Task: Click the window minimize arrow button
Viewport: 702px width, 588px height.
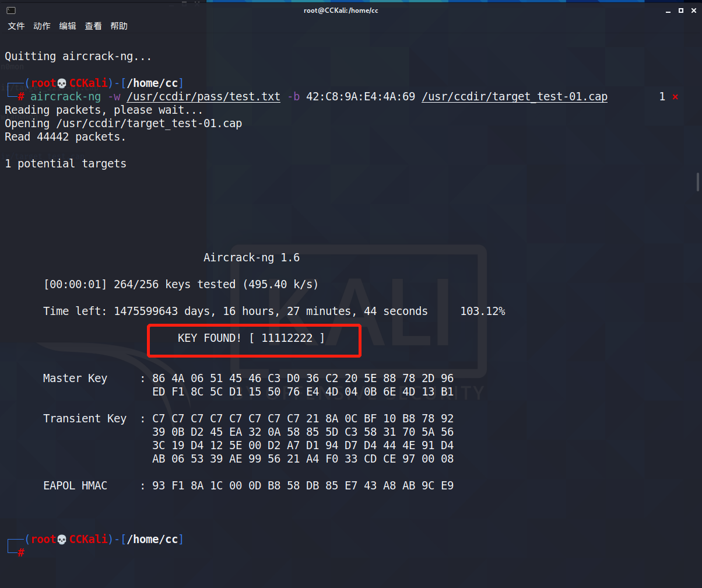Action: click(669, 10)
